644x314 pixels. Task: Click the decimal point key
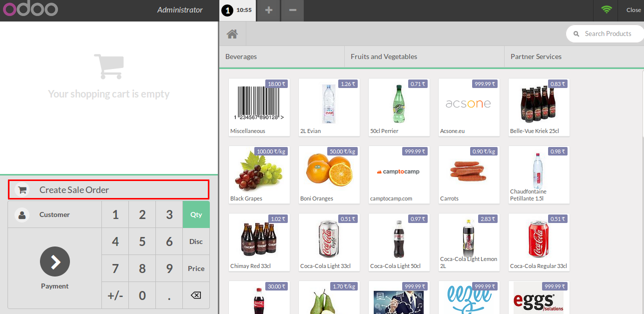tap(169, 295)
